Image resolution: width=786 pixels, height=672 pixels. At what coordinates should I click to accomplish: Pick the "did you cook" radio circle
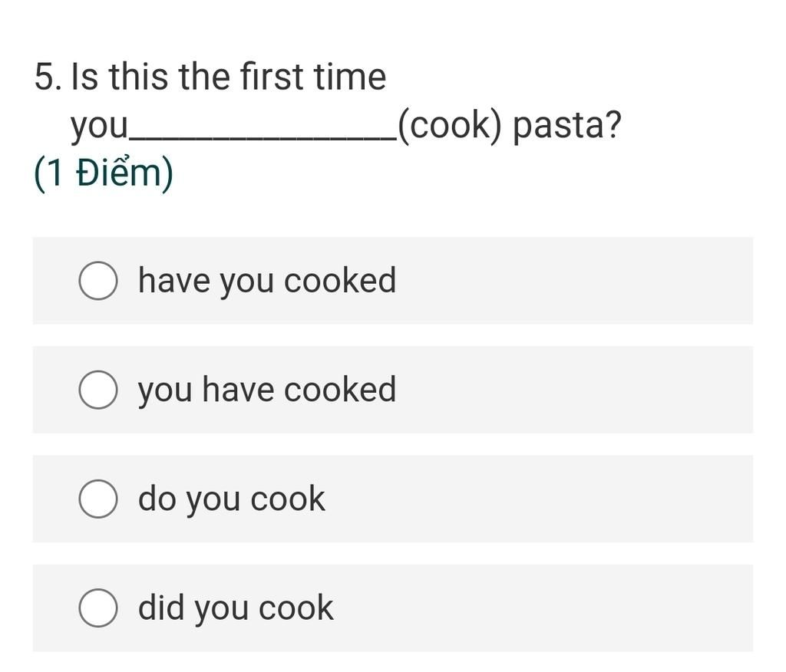coord(98,608)
